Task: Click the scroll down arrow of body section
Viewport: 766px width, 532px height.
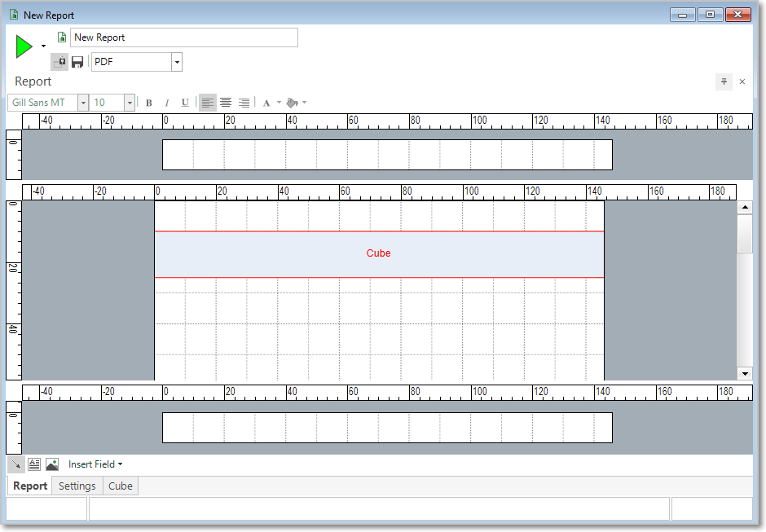Action: [x=745, y=374]
